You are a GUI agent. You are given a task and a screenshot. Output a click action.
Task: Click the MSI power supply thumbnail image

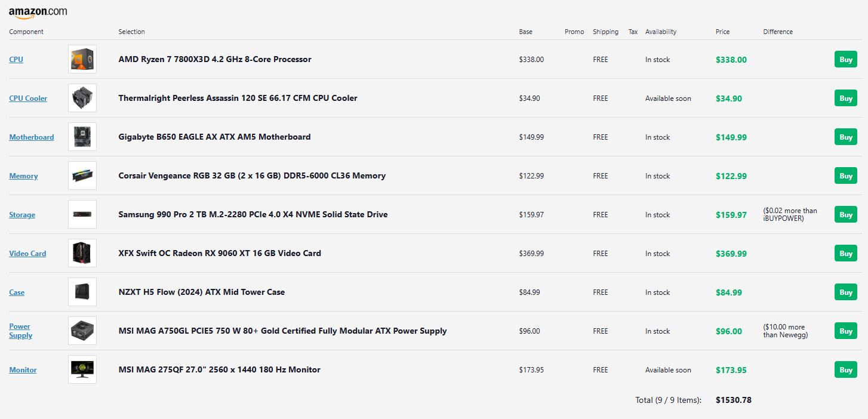(x=82, y=331)
